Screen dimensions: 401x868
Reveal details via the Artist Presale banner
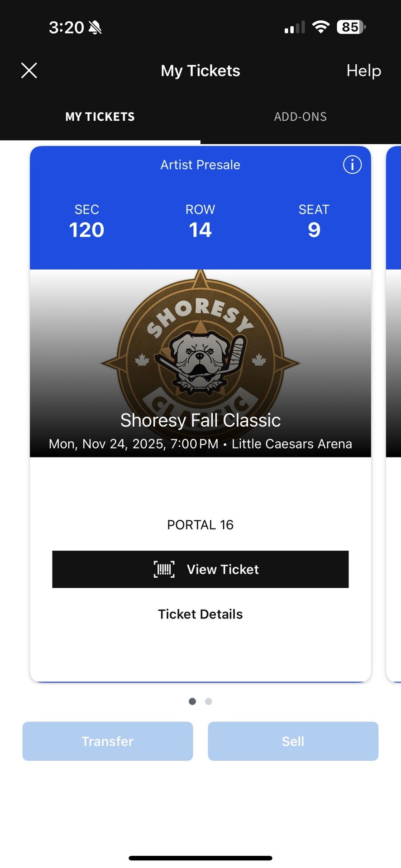[x=200, y=165]
